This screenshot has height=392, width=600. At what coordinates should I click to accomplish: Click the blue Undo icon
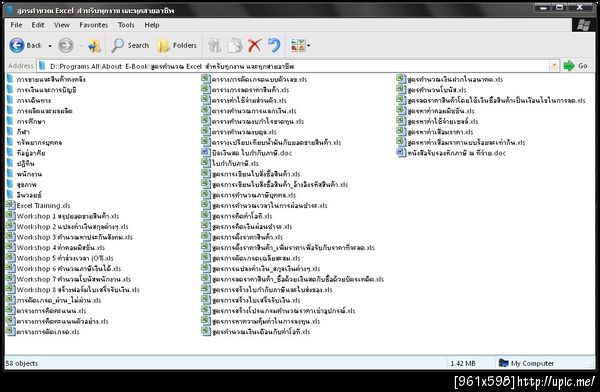click(x=274, y=45)
